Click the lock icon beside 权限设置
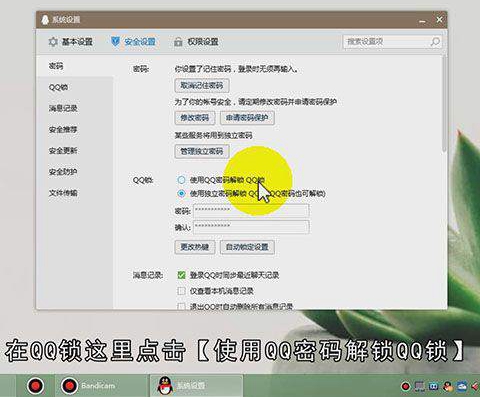The width and height of the screenshot is (480, 397). [x=178, y=42]
